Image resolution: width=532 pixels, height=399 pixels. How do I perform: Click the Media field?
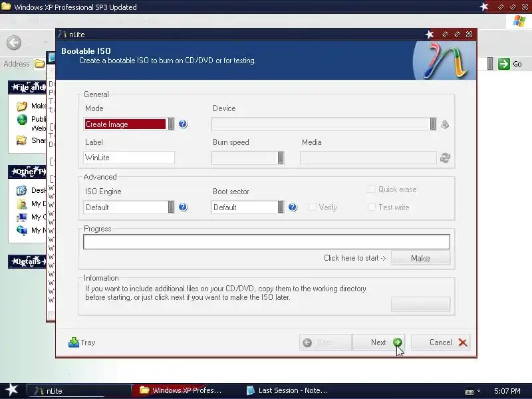(368, 158)
